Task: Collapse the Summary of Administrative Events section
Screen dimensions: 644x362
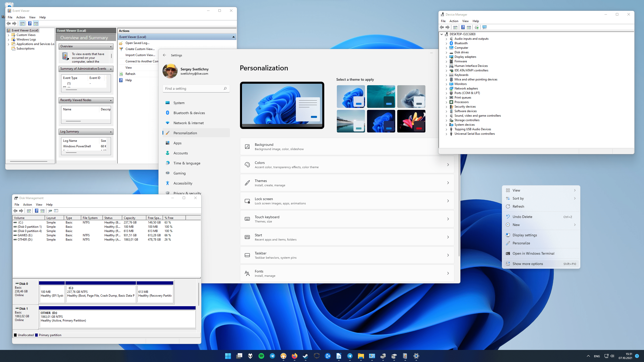Action: (x=111, y=69)
